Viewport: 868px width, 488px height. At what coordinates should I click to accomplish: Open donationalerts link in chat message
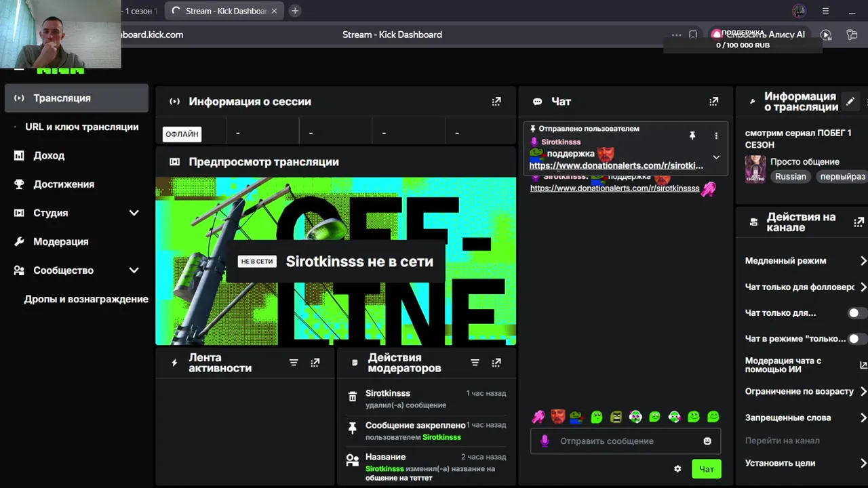[x=614, y=188]
